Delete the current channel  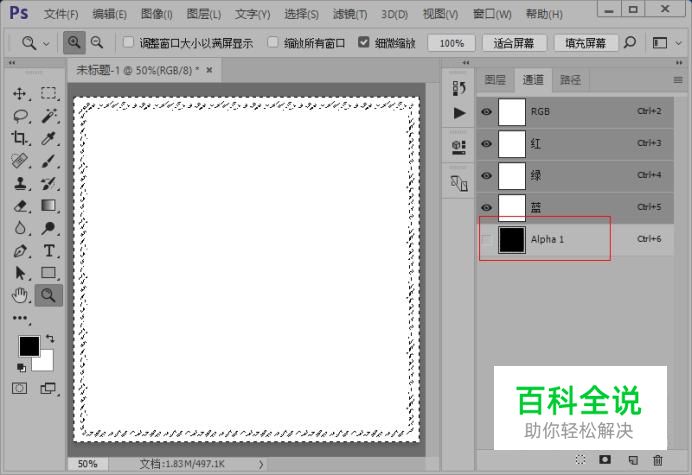tap(658, 460)
